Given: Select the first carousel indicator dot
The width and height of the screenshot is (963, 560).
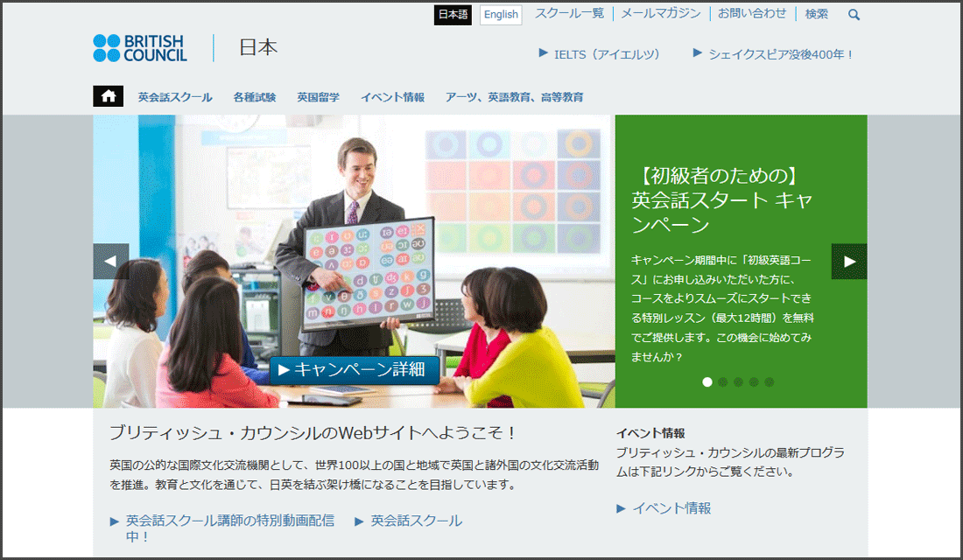Looking at the screenshot, I should pos(707,381).
